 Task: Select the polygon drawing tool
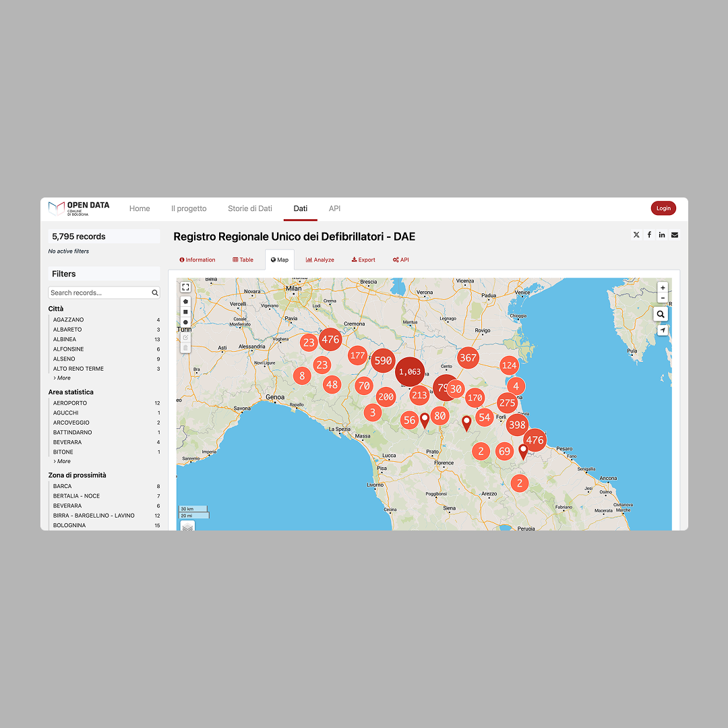click(185, 302)
